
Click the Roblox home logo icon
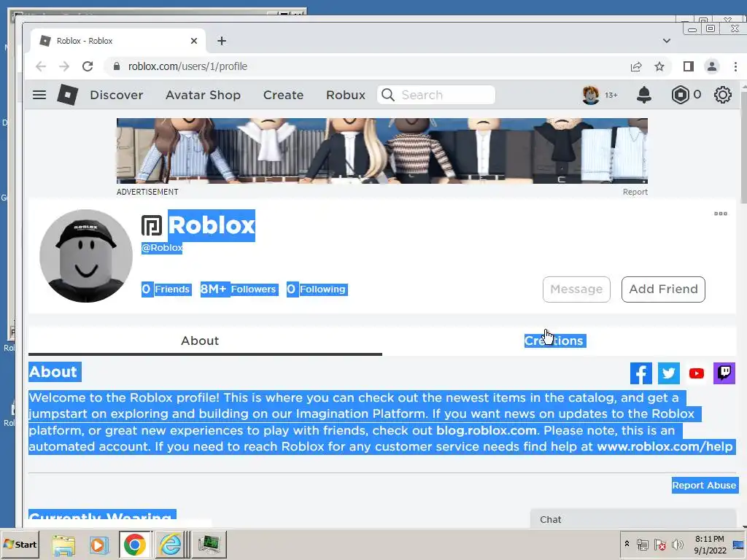(67, 95)
